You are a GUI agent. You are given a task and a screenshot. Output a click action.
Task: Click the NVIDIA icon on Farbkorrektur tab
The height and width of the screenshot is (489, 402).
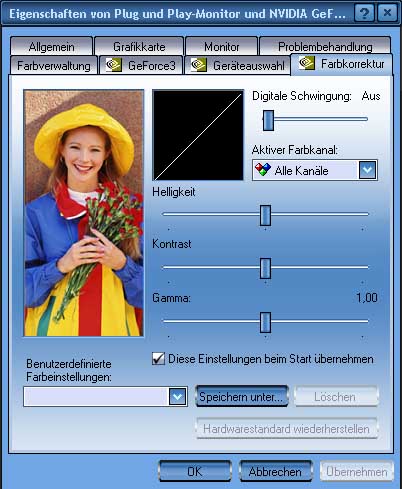coord(307,63)
